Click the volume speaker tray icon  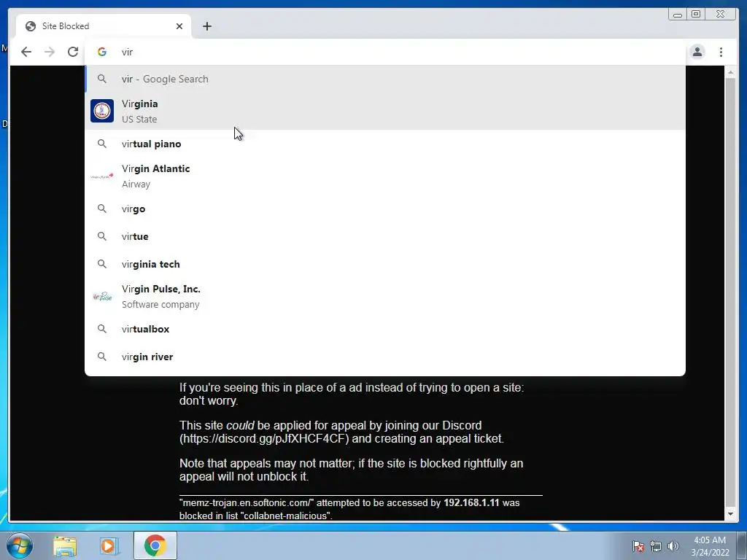(x=673, y=546)
